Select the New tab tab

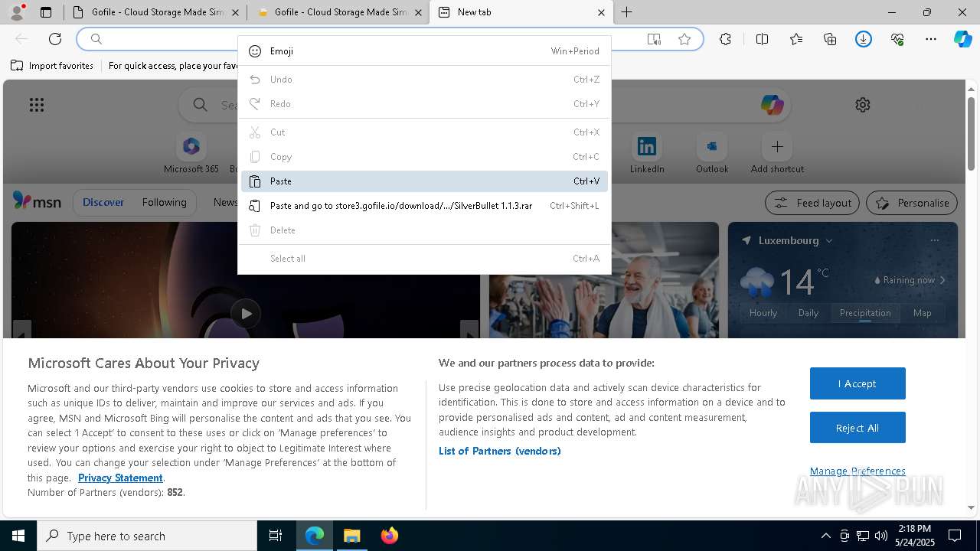point(521,12)
